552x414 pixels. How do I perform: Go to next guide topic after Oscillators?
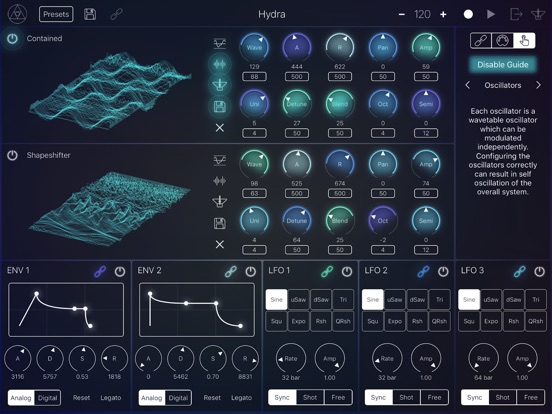click(538, 85)
